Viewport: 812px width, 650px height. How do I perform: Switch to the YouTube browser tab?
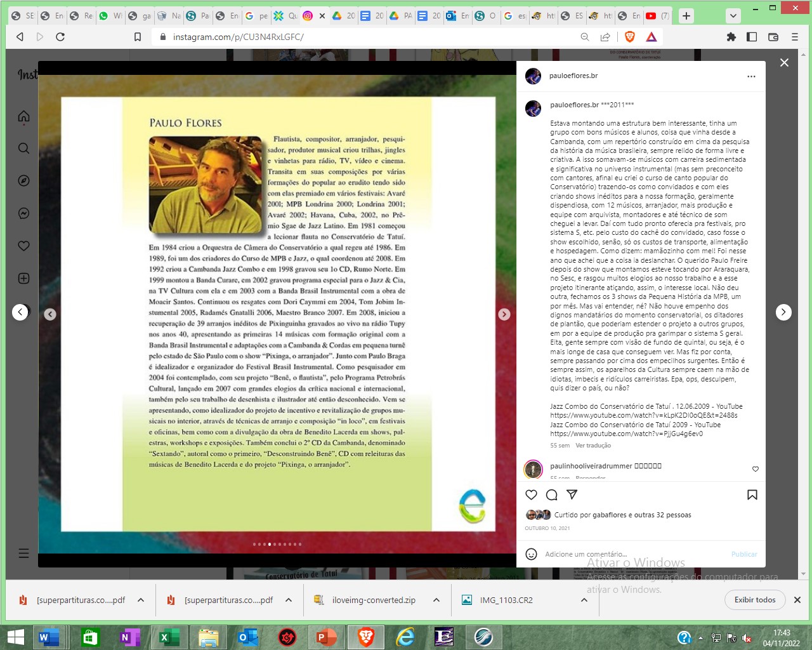652,16
